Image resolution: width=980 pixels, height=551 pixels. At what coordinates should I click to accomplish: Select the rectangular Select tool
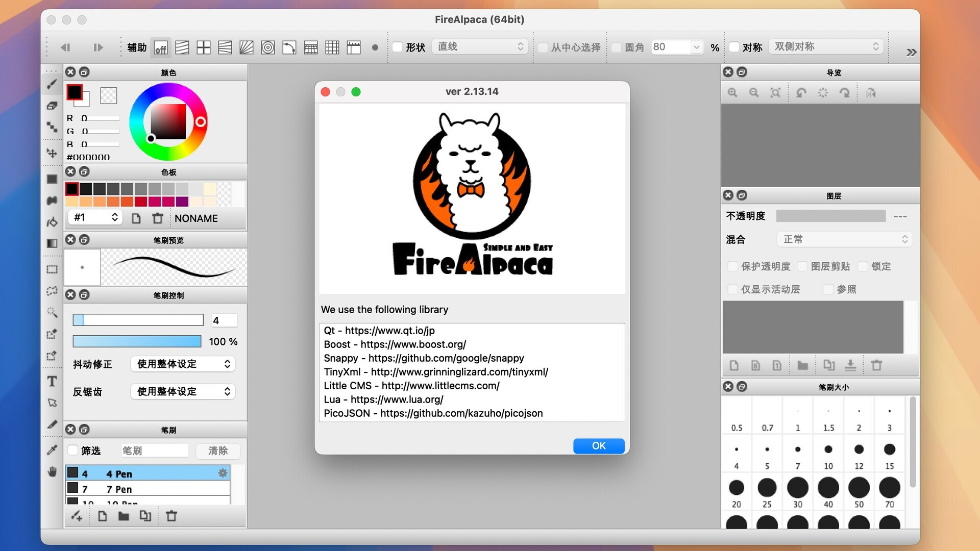(52, 269)
